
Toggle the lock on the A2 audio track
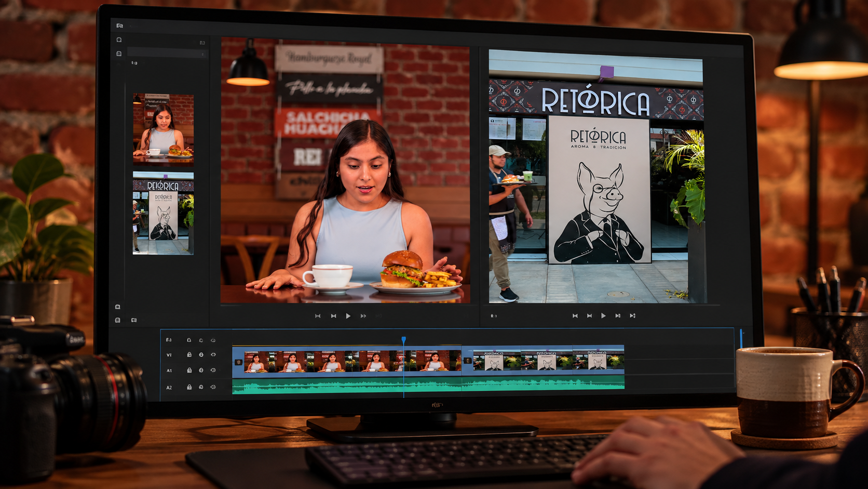[x=189, y=387]
